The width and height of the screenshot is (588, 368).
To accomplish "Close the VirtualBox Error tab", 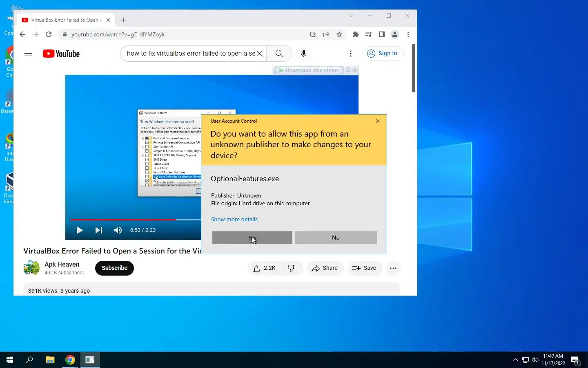I will click(x=109, y=20).
